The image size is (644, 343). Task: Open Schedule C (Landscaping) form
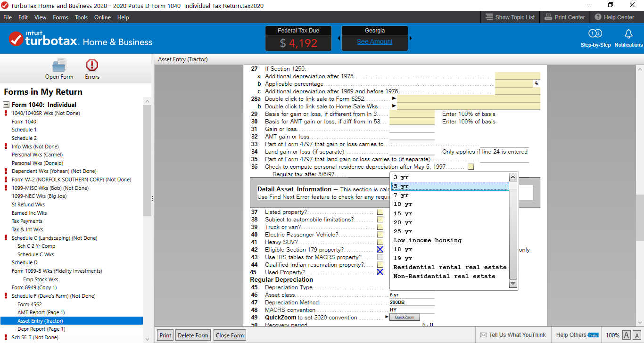pos(54,238)
